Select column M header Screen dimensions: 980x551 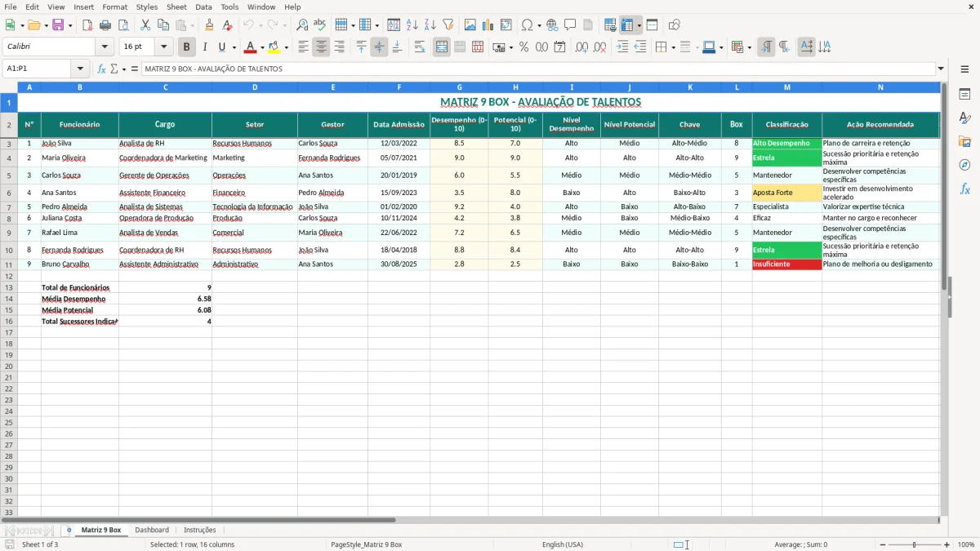tap(786, 87)
